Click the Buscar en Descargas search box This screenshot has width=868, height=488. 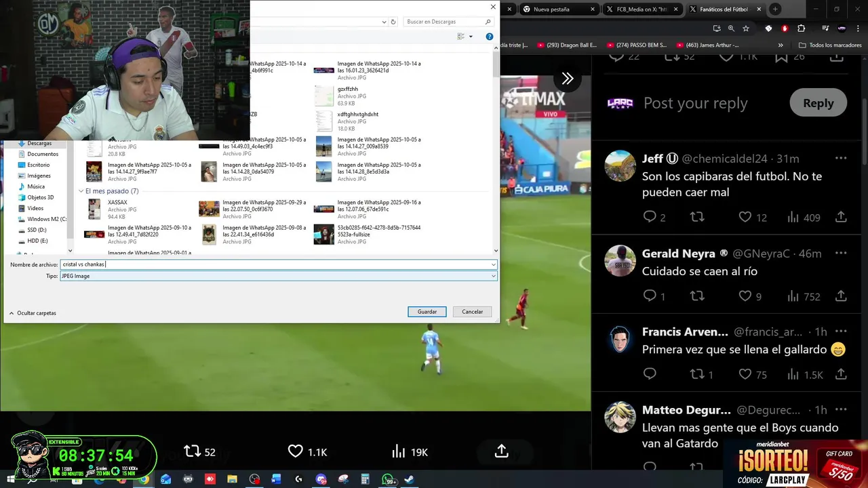[449, 22]
